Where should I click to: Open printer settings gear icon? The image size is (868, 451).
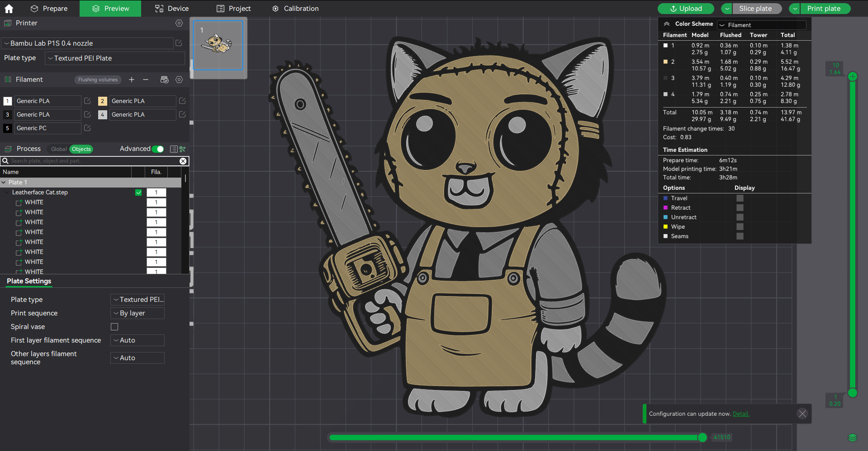tap(179, 23)
